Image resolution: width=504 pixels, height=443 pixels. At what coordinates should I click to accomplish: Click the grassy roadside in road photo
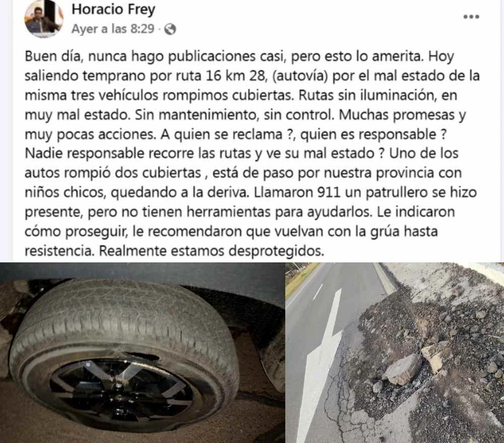pos(300,279)
